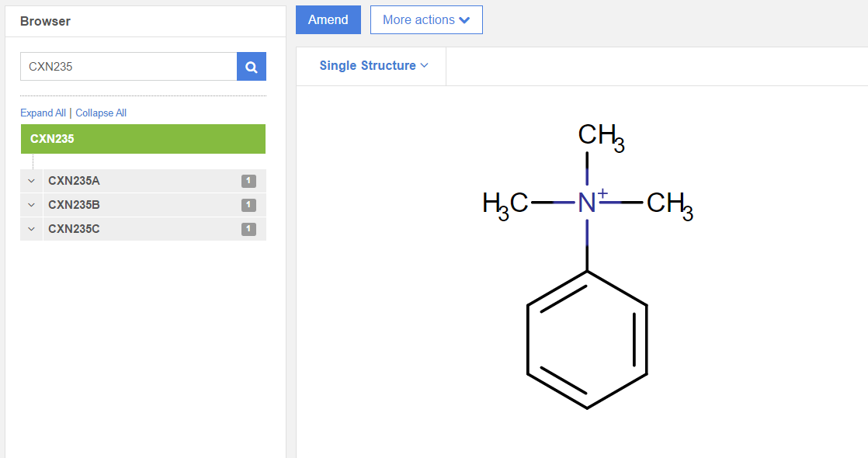
Task: Expand the CXN235A row chevron
Action: [x=31, y=181]
